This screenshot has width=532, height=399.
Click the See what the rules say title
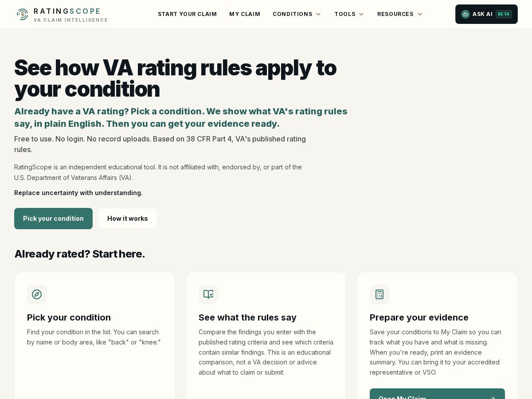(x=247, y=317)
